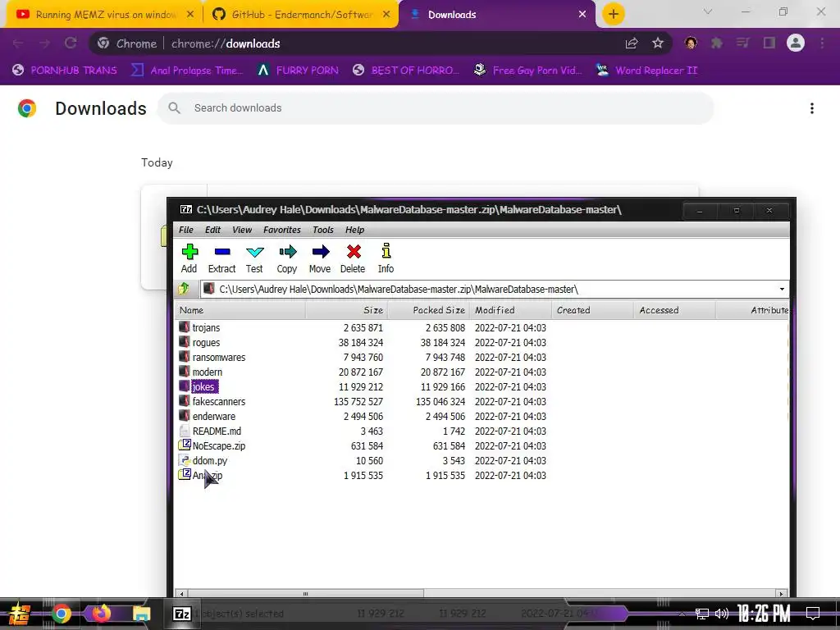Image resolution: width=840 pixels, height=630 pixels.
Task: Open the Chrome profile avatar
Action: [796, 43]
